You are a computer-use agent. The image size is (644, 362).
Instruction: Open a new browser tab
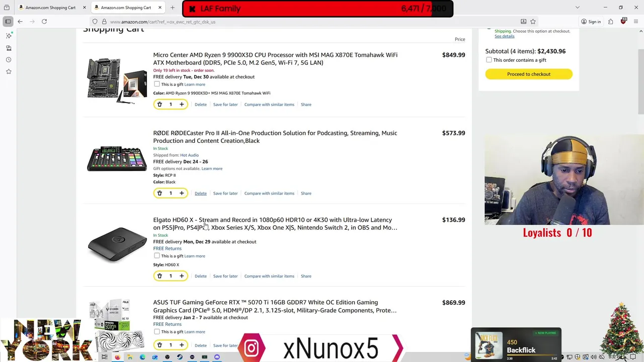click(173, 8)
